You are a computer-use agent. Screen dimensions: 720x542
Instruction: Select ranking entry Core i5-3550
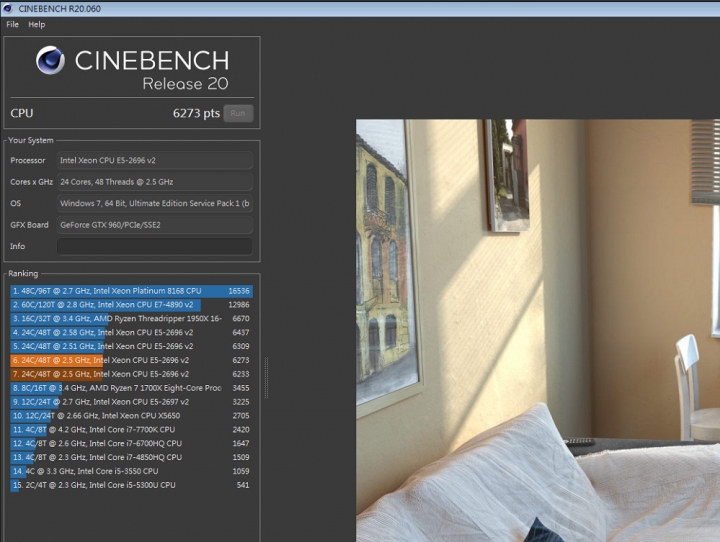pyautogui.click(x=131, y=471)
